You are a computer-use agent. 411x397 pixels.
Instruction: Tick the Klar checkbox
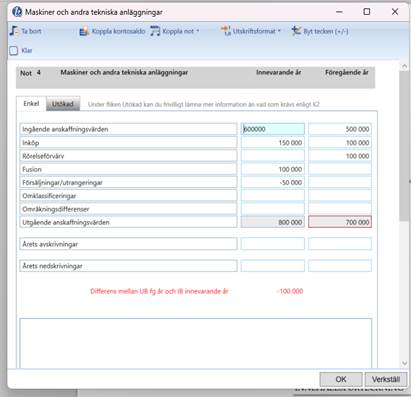[14, 51]
